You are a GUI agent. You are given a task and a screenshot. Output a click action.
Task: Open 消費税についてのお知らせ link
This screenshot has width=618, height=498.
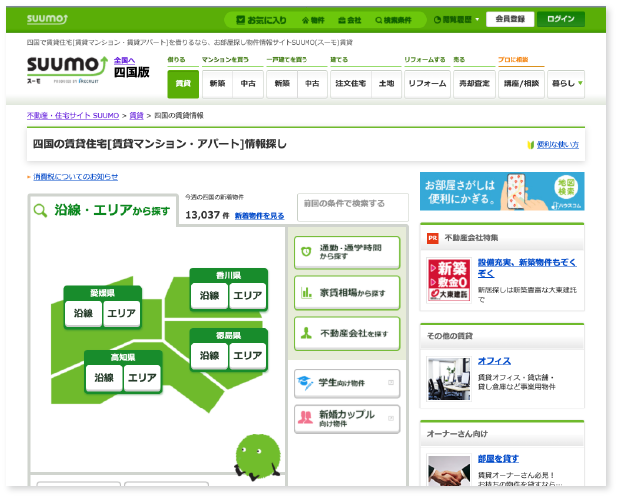76,177
